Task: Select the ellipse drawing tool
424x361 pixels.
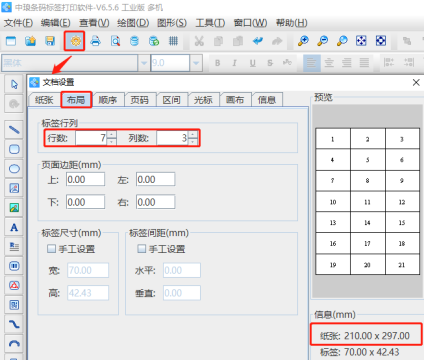Action: click(14, 169)
